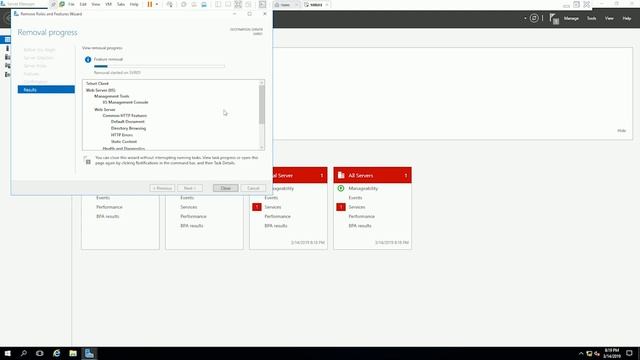Click red Services alert in Local Server tile
The height and width of the screenshot is (360, 640).
click(x=257, y=207)
